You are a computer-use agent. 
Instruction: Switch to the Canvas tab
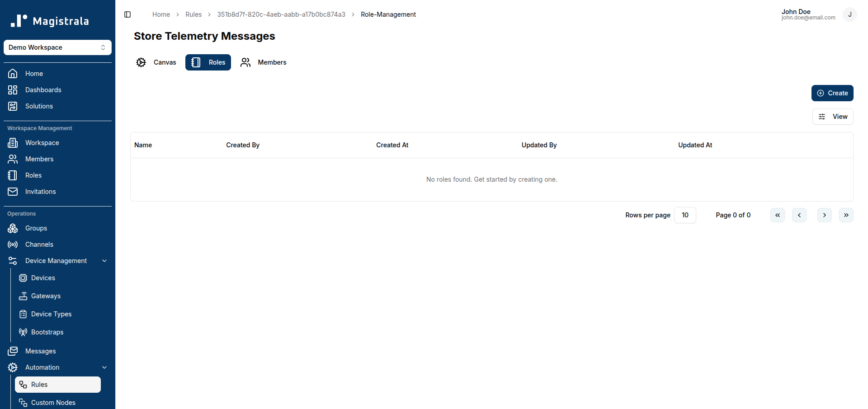click(156, 62)
